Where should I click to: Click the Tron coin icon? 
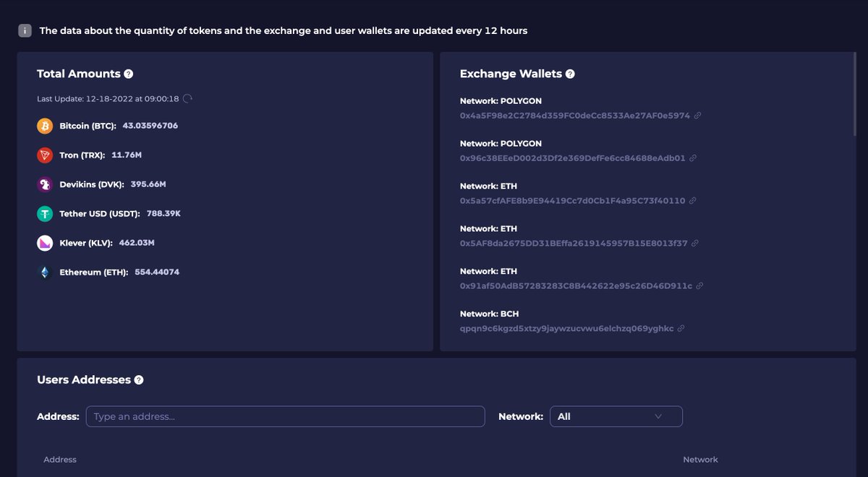point(45,155)
